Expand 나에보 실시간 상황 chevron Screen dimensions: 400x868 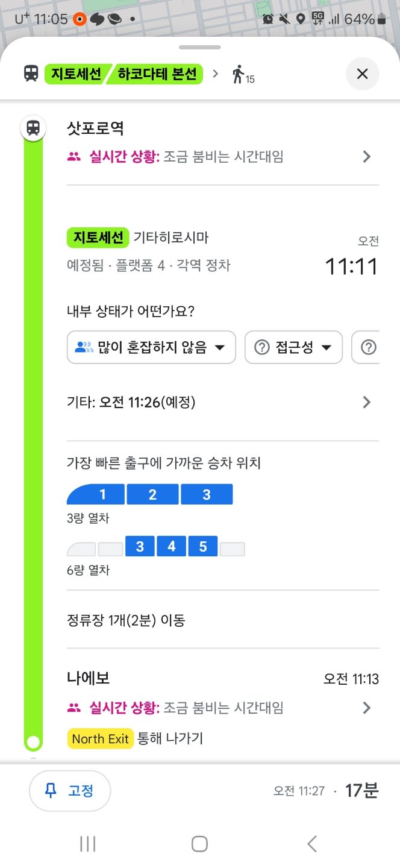tap(366, 708)
